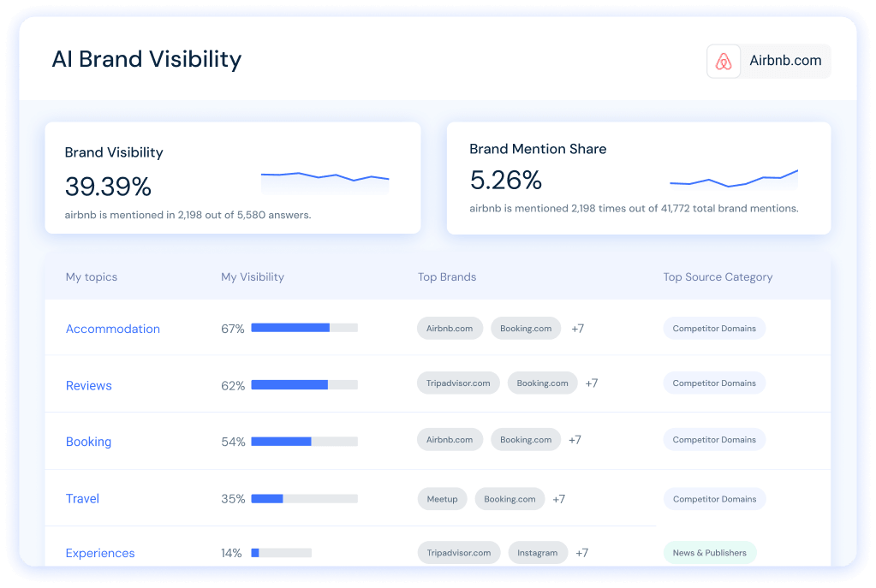
Task: Click the Brand Mention Share sparkline chart
Action: point(734,179)
